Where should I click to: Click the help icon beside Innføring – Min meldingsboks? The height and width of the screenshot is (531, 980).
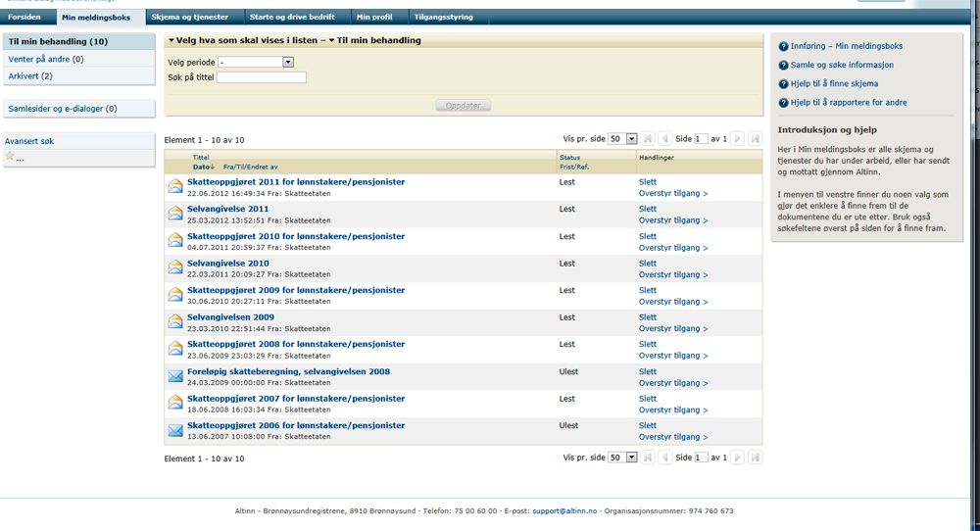pos(783,47)
